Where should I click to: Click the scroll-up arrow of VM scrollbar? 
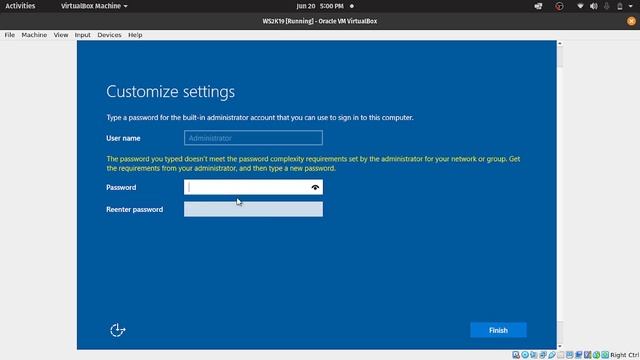(x=560, y=43)
